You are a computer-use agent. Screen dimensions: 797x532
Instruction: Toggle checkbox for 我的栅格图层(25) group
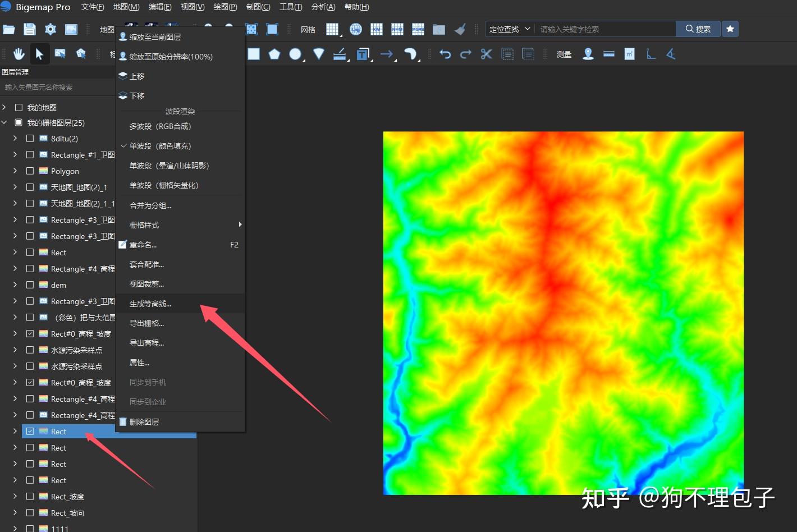19,122
